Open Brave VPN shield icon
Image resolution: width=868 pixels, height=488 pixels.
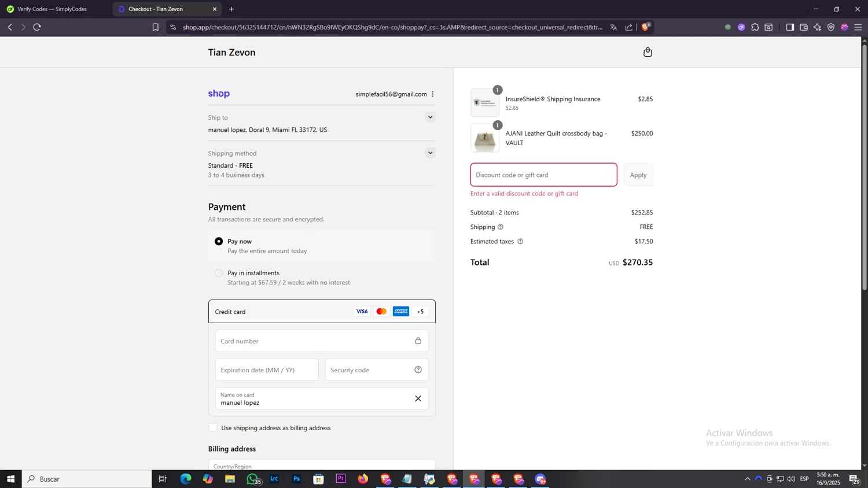tap(831, 27)
